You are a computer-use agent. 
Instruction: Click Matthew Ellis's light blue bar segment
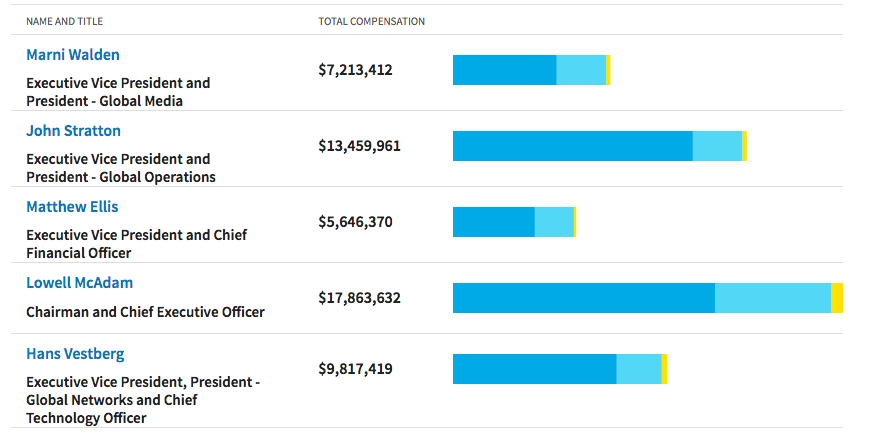[554, 222]
